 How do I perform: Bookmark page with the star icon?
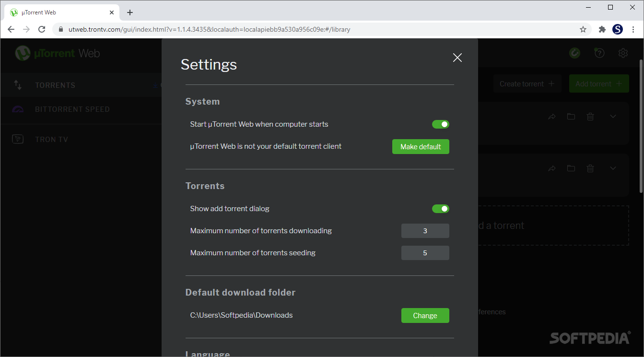tap(583, 29)
